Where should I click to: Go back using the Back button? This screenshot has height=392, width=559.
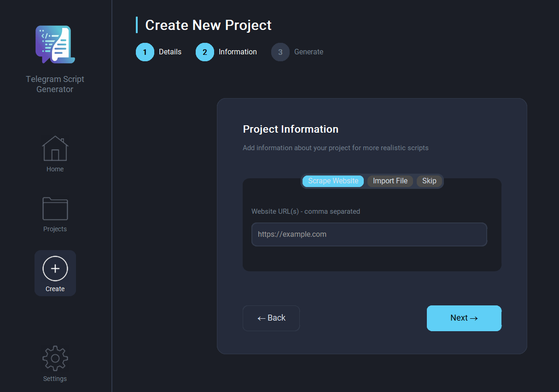(271, 318)
